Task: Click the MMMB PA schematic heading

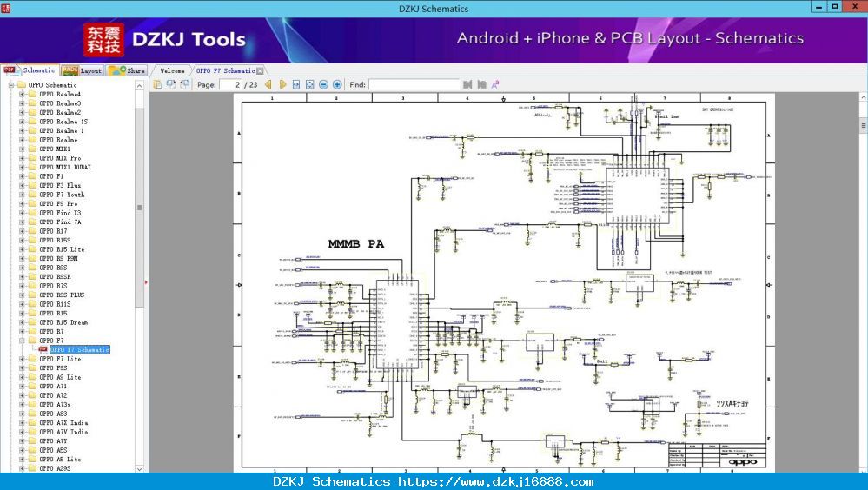Action: 356,243
